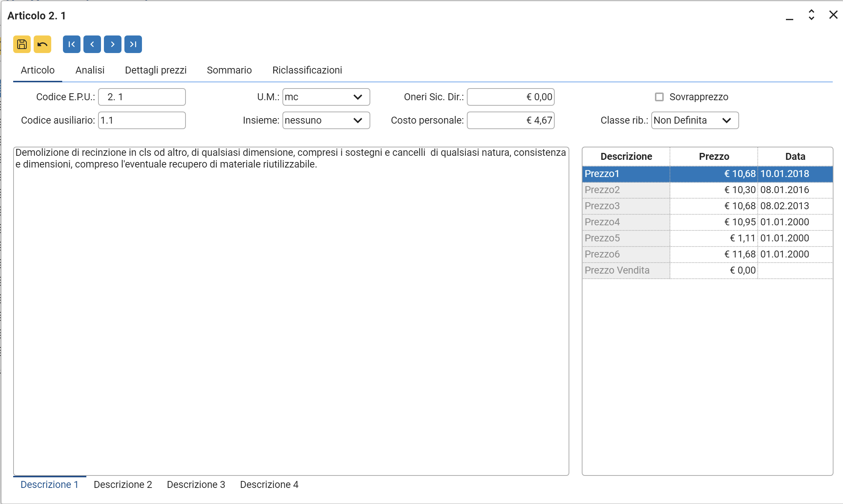Jump to last article record
Screen dimensions: 843x504
[133, 44]
